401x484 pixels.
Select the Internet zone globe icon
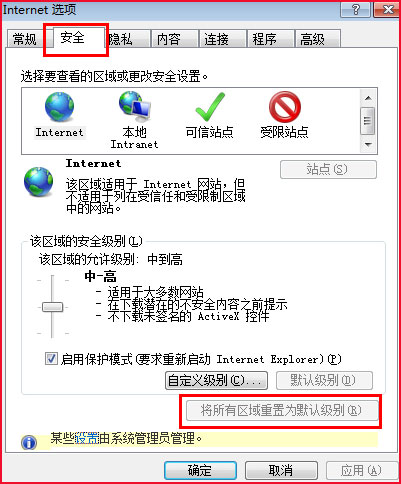[59, 107]
